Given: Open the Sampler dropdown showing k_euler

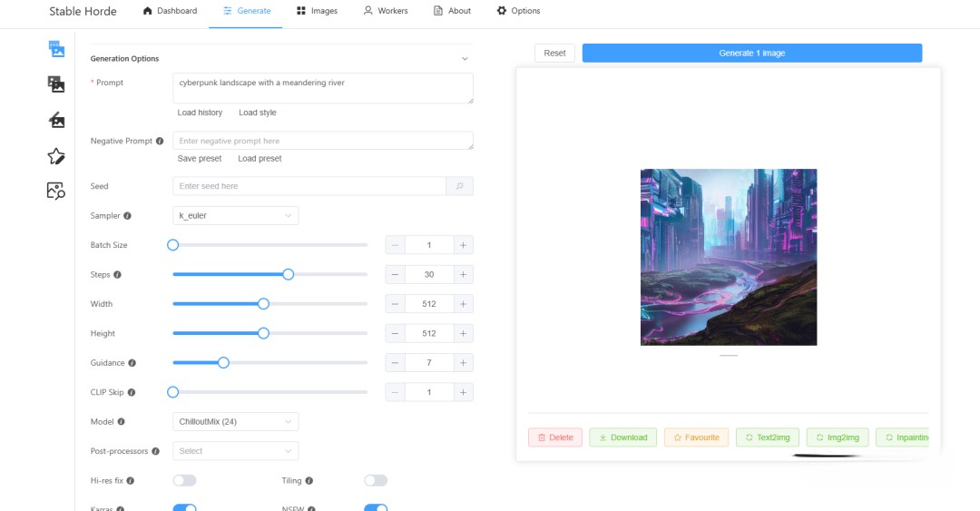Looking at the screenshot, I should coord(235,216).
